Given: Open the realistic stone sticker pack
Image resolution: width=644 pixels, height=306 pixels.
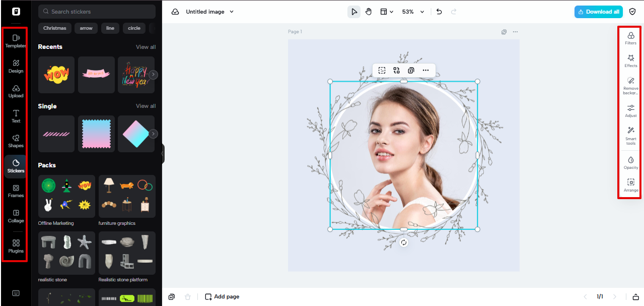Looking at the screenshot, I should 66,253.
